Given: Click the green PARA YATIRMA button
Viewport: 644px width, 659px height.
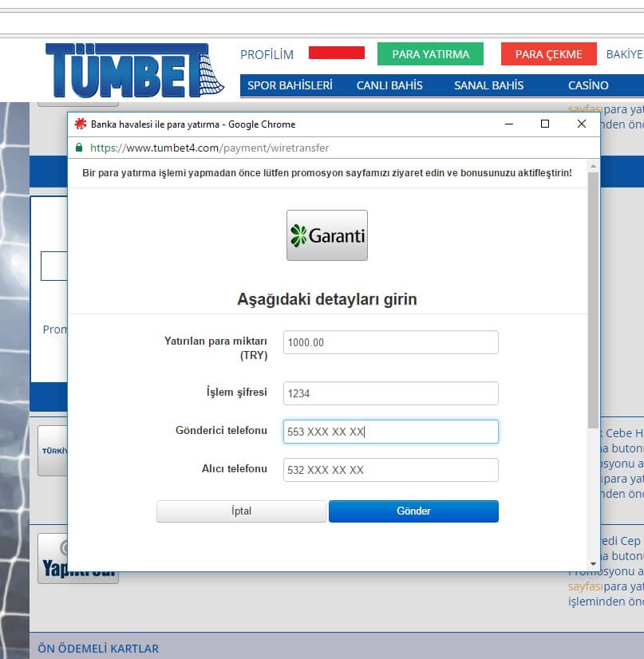Looking at the screenshot, I should click(x=432, y=53).
